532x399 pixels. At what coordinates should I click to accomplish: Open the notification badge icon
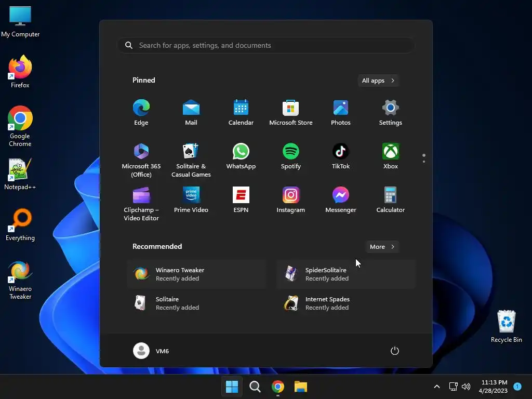pos(517,387)
